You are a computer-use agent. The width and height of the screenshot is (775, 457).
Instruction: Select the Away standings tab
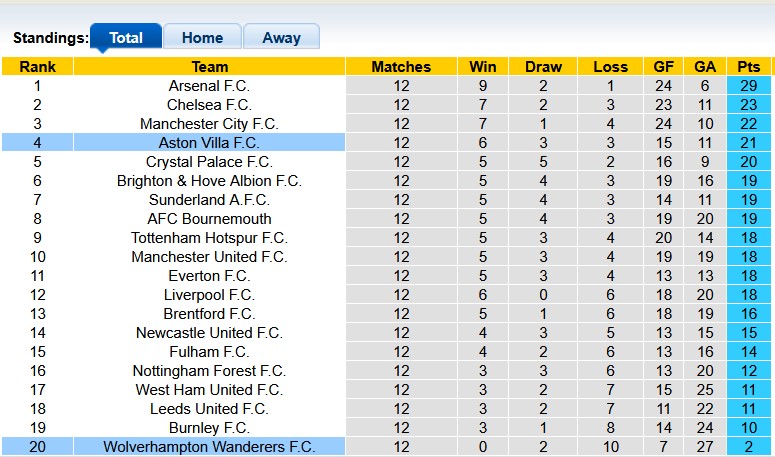[x=281, y=38]
